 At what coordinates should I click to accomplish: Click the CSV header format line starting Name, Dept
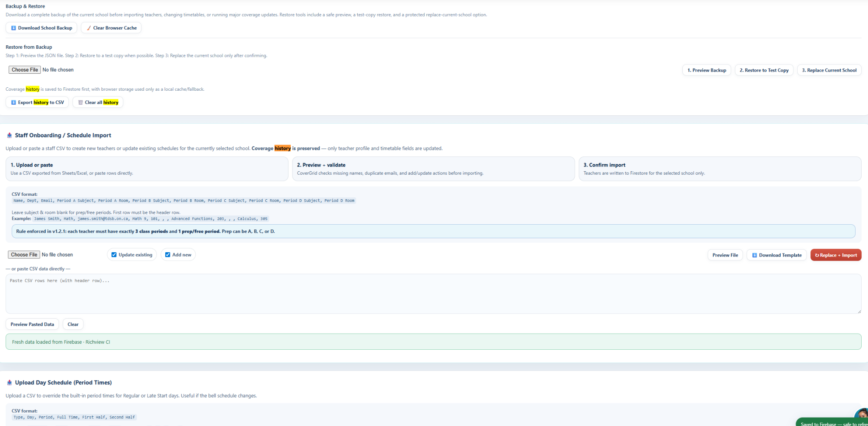(x=184, y=201)
